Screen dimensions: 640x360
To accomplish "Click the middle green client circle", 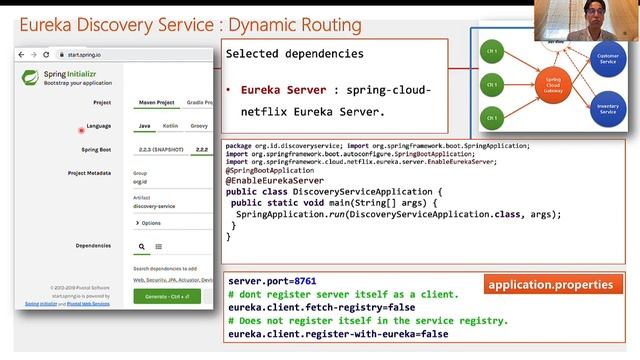I will (x=492, y=85).
